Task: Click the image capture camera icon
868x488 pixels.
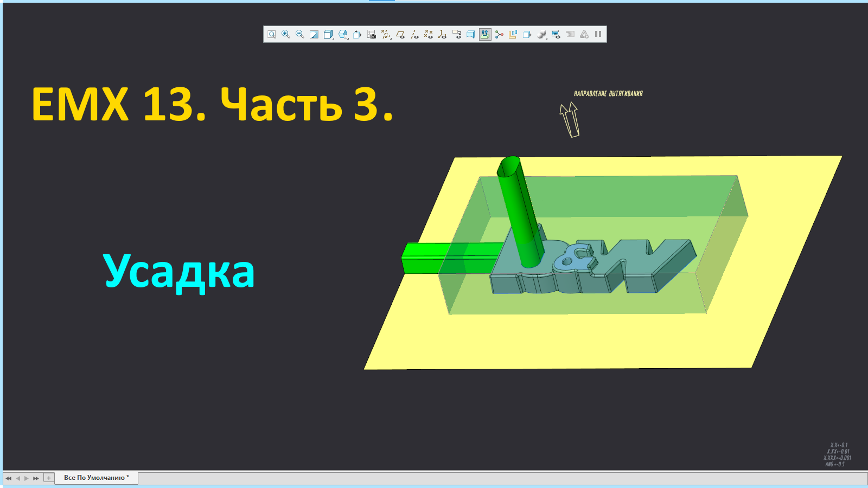Action: [x=371, y=34]
